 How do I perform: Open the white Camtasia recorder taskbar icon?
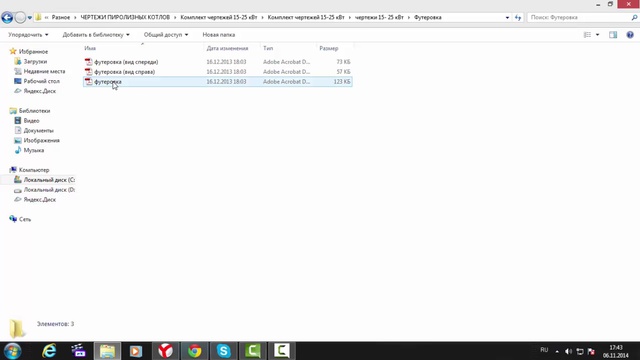point(282,351)
